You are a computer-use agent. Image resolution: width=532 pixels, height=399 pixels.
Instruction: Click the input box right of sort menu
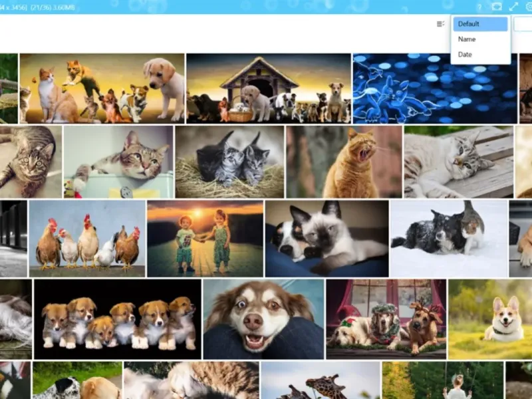pyautogui.click(x=523, y=24)
